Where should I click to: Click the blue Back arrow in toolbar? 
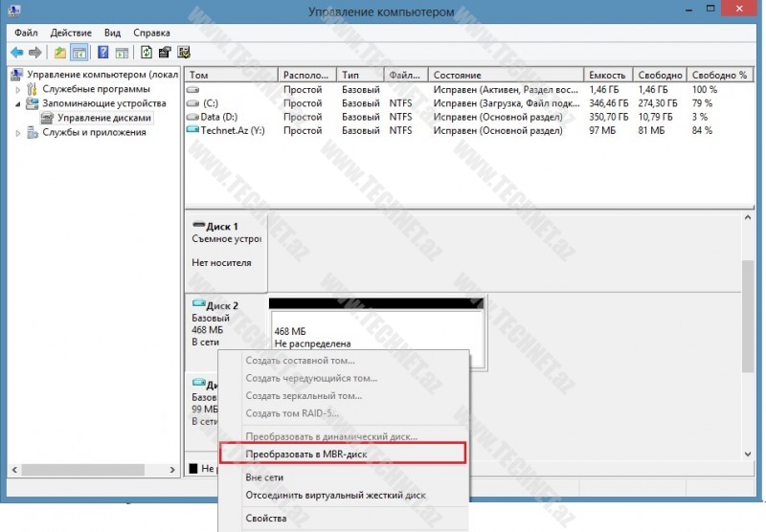click(x=17, y=53)
